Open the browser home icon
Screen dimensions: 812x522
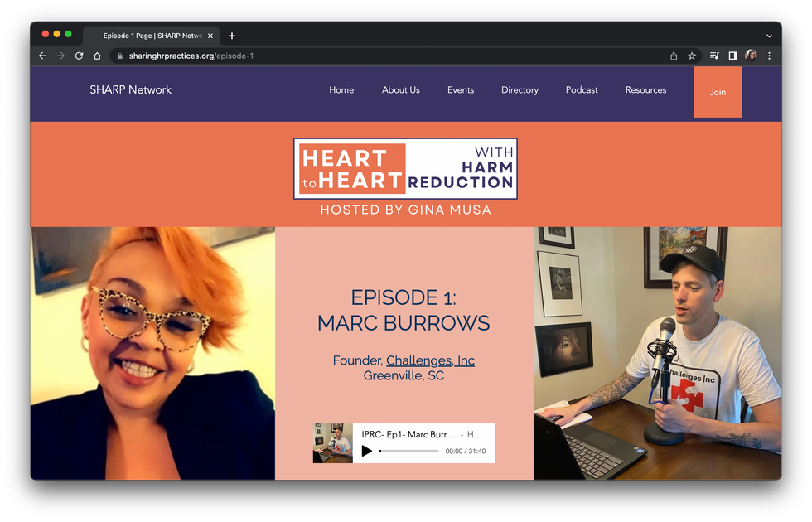(x=97, y=56)
